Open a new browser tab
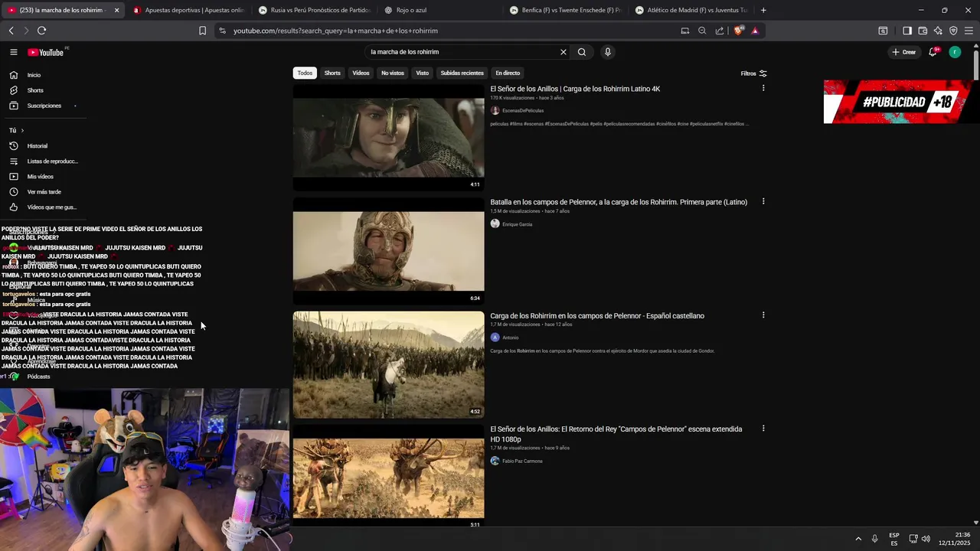This screenshot has height=551, width=980. 763,10
